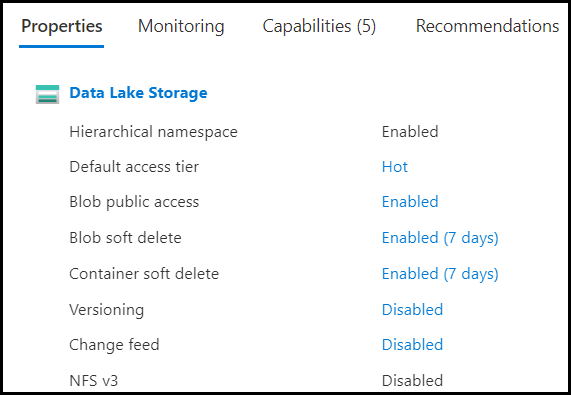
Task: Click the Versioning Disabled link
Action: (x=412, y=309)
